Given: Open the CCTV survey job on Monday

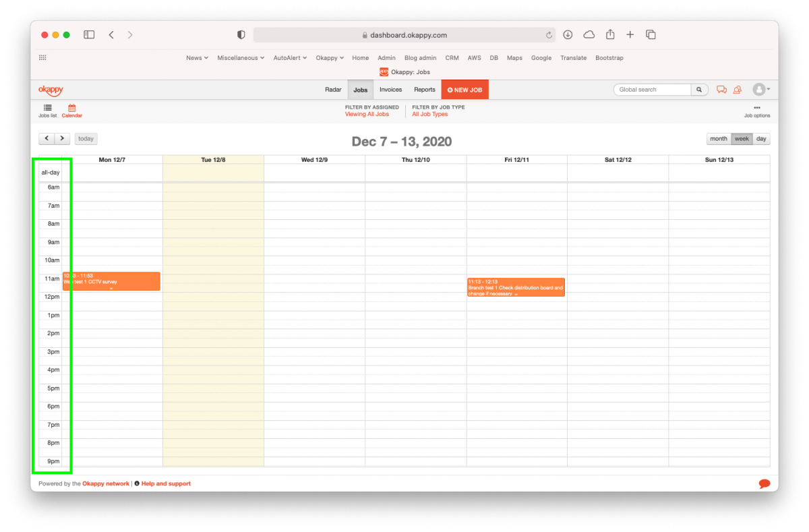Looking at the screenshot, I should point(111,281).
